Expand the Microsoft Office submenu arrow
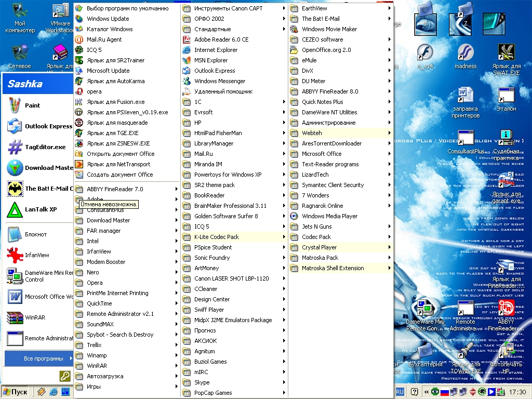 [390, 154]
